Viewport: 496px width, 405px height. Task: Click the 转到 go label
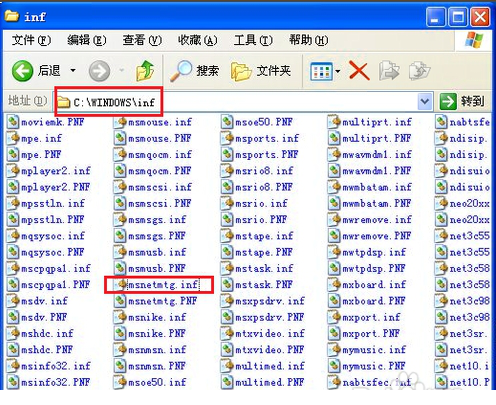472,101
